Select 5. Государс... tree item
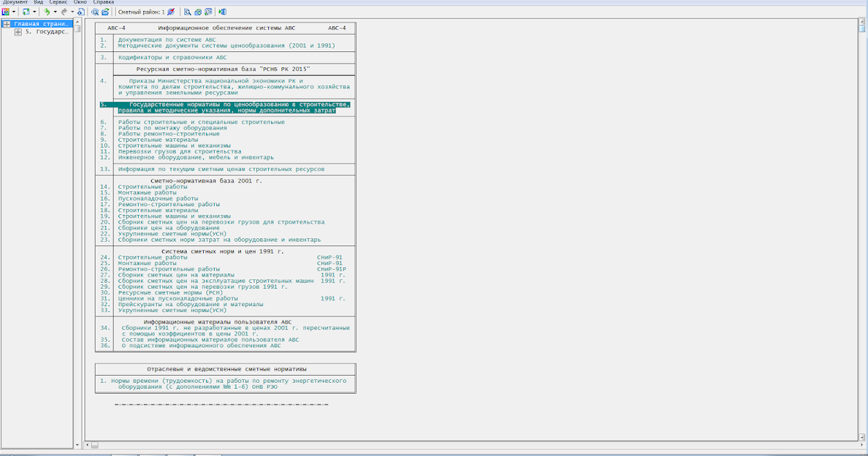868x456 pixels. [48, 32]
